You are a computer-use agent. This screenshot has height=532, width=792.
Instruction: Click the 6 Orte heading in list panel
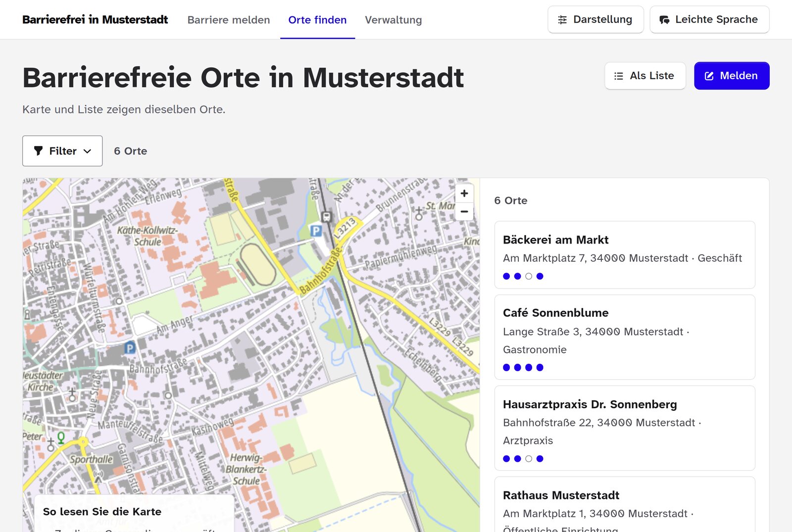pyautogui.click(x=511, y=200)
